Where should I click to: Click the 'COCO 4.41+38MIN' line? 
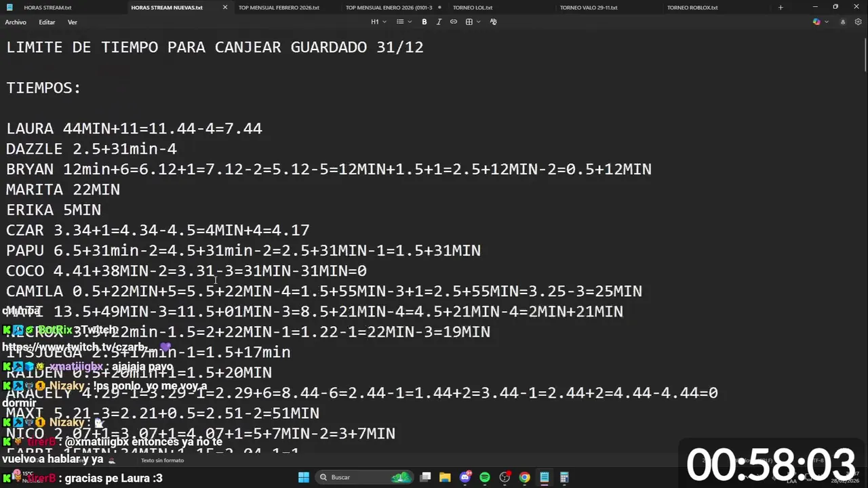click(x=186, y=271)
